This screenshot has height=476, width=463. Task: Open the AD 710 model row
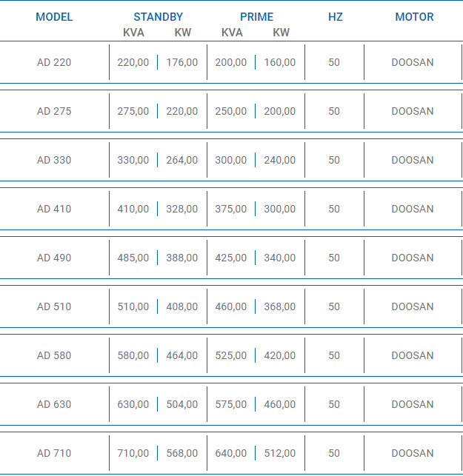tap(54, 453)
